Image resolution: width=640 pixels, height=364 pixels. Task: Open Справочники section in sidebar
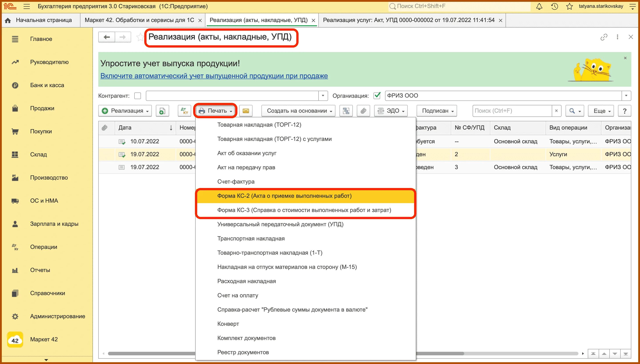click(48, 293)
